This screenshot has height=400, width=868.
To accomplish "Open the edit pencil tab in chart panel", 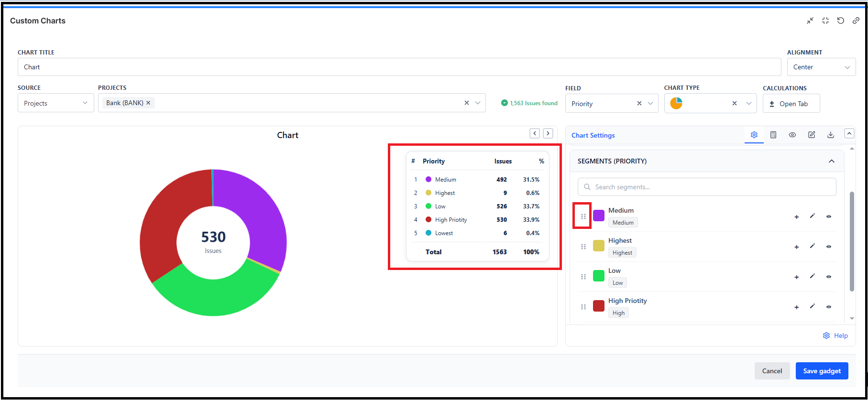I will 812,135.
